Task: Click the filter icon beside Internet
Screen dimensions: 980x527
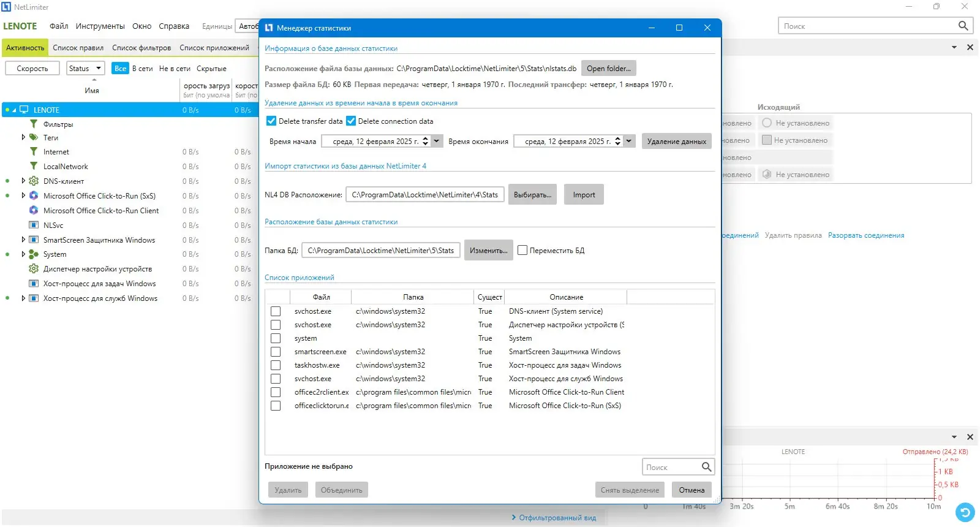Action: pyautogui.click(x=34, y=151)
